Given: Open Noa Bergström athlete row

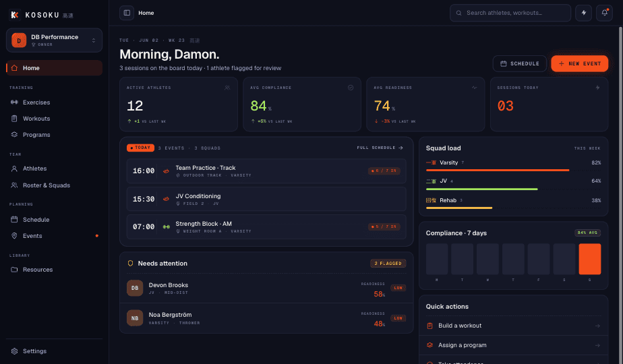Looking at the screenshot, I should 266,318.
